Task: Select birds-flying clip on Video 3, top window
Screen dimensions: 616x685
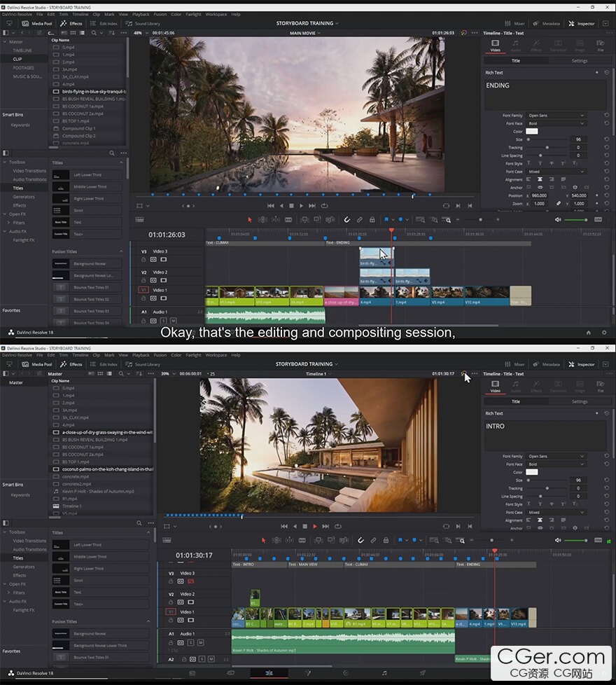Action: [377, 257]
